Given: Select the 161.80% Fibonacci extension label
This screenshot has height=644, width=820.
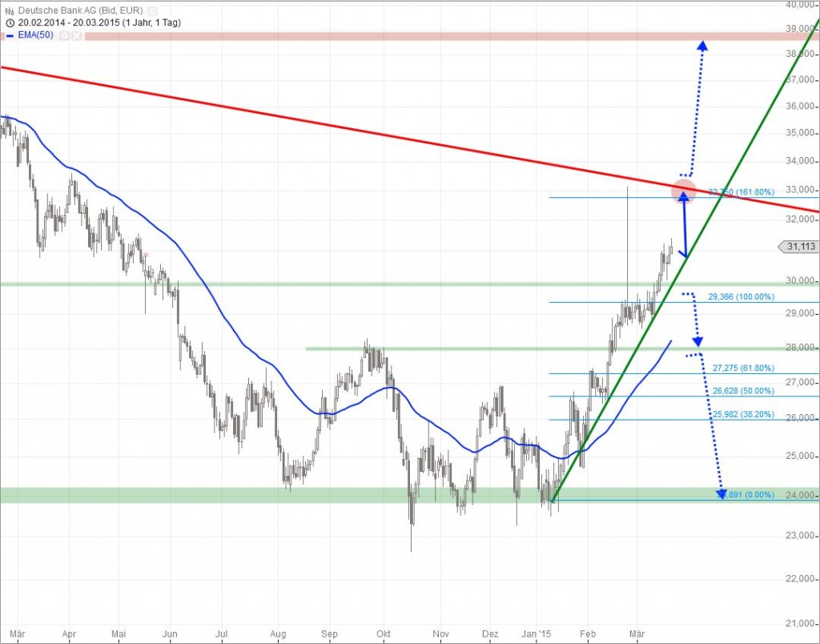Looking at the screenshot, I should (x=742, y=192).
